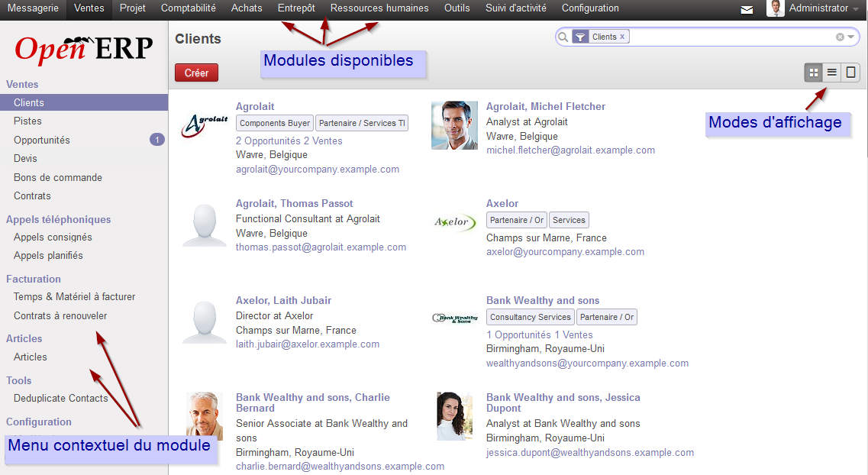868x475 pixels.
Task: Open Axelor, Laith Jubair contact
Action: click(283, 300)
